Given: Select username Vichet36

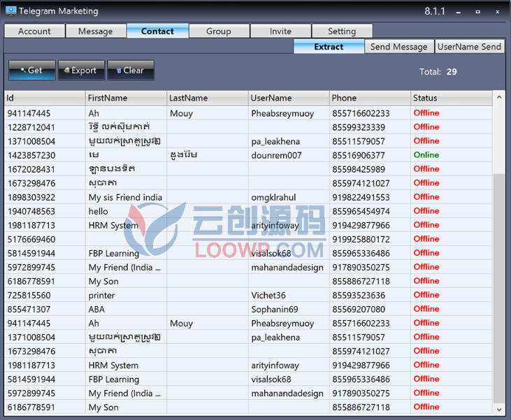Looking at the screenshot, I should pos(268,296).
